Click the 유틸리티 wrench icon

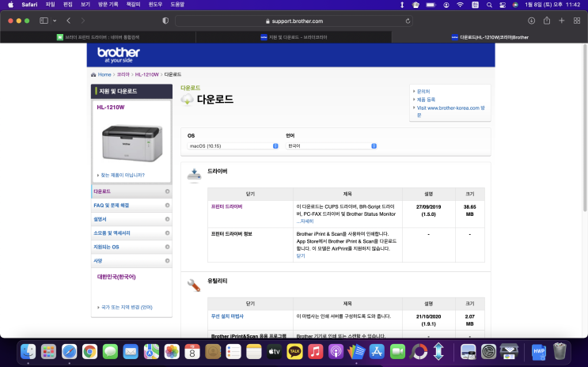pyautogui.click(x=194, y=286)
